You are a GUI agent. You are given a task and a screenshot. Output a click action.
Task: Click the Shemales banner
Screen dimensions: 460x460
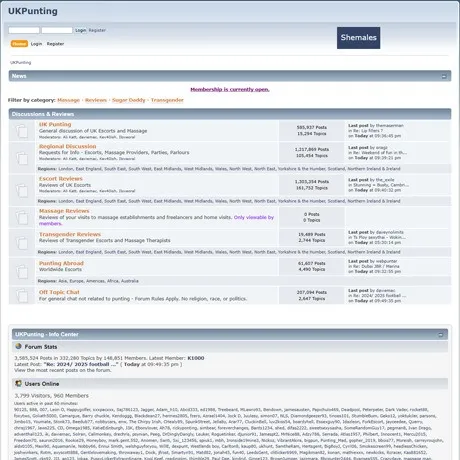[358, 38]
